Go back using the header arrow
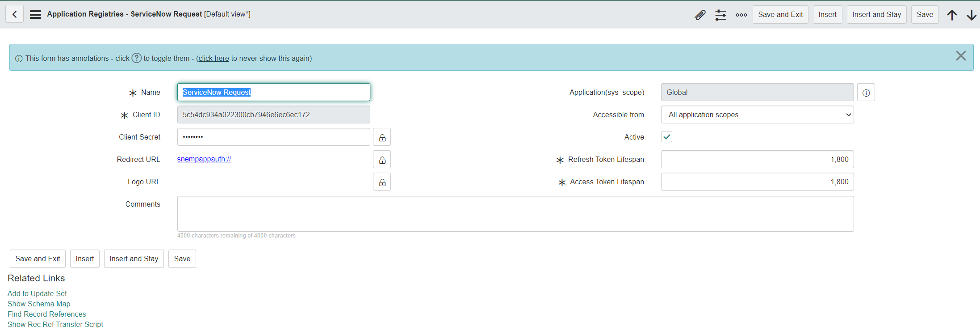The width and height of the screenshot is (980, 335). [x=14, y=14]
